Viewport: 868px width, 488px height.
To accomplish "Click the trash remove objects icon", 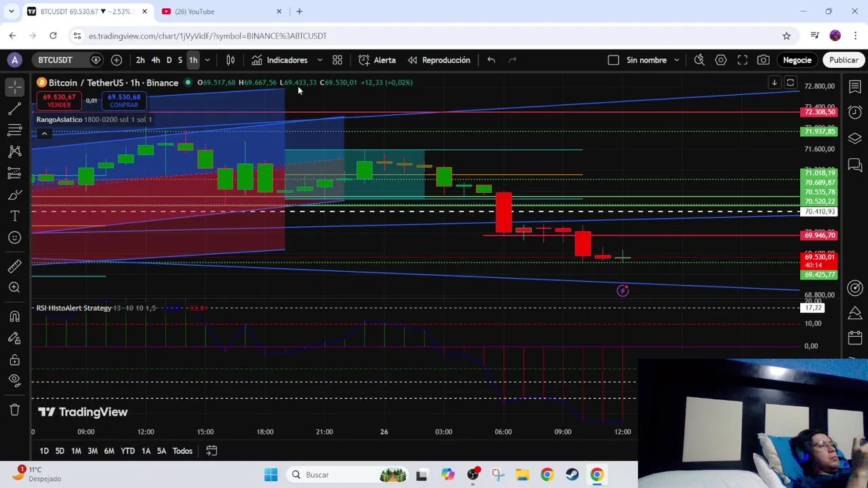I will (14, 409).
